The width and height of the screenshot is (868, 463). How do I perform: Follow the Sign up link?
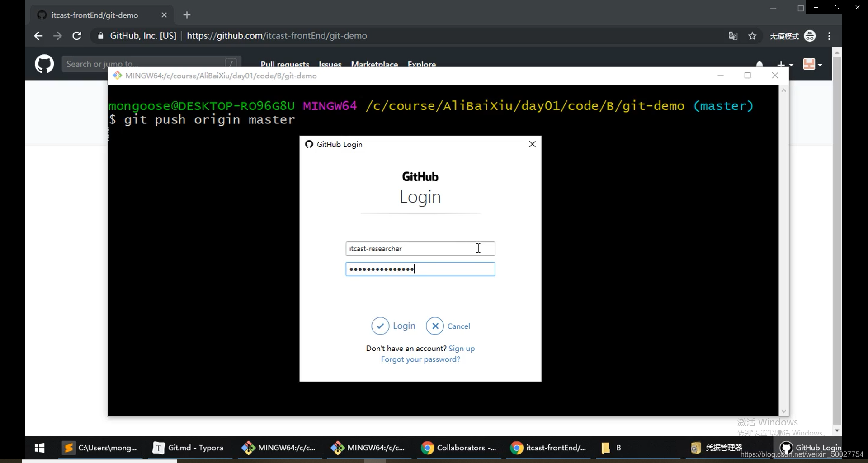(462, 348)
